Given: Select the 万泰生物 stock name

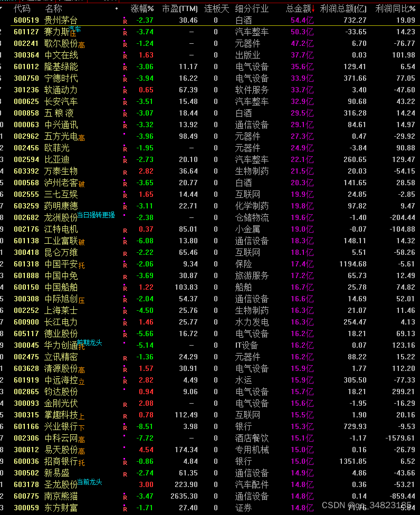Looking at the screenshot, I should coord(61,171).
